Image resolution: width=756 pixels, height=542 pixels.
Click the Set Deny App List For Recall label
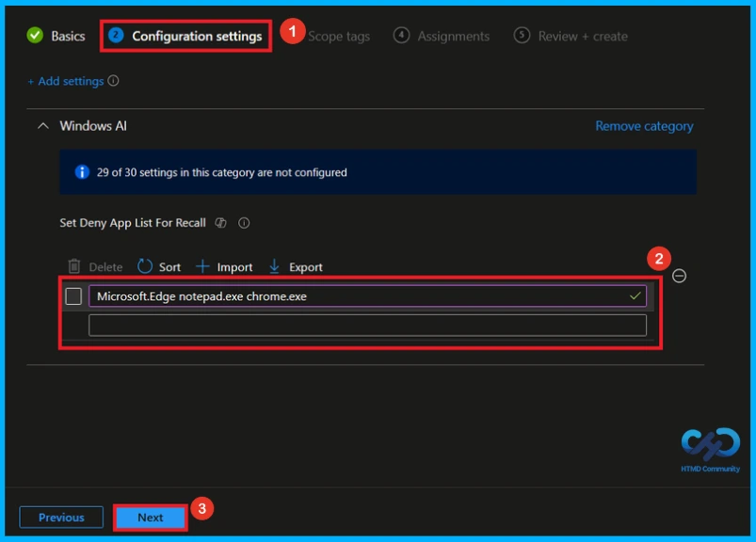(x=133, y=223)
